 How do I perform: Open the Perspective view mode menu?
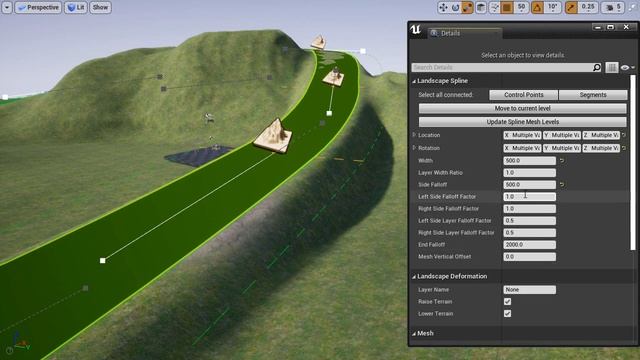point(38,7)
